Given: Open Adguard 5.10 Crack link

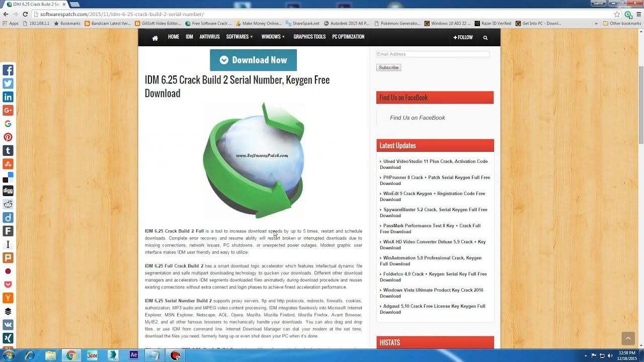Looking at the screenshot, I should click(433, 309).
